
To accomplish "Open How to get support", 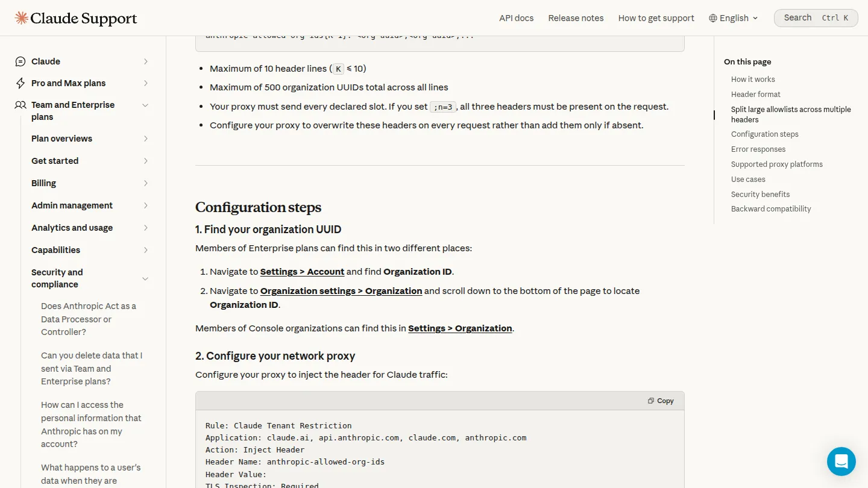I will point(656,18).
